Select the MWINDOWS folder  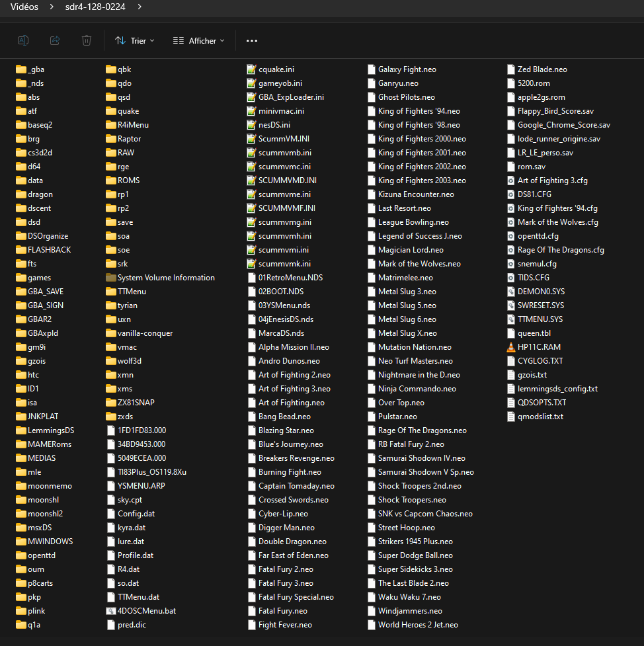click(x=44, y=542)
